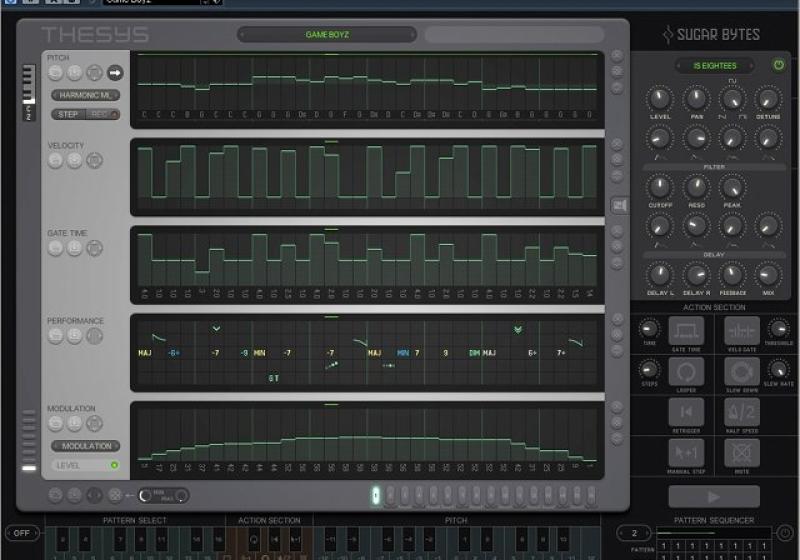
Task: Click the Cutoff filter knob
Action: pos(659,186)
